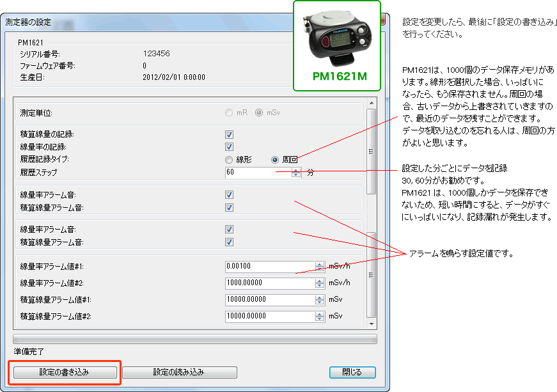Toggle second group 積算線量アラーム音 checkbox
This screenshot has width=557, height=392.
(229, 242)
